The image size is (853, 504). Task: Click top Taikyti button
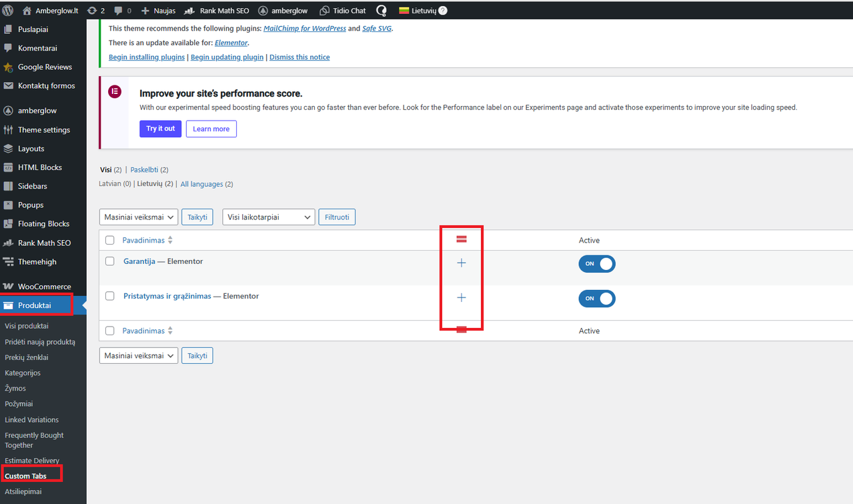[x=197, y=217]
